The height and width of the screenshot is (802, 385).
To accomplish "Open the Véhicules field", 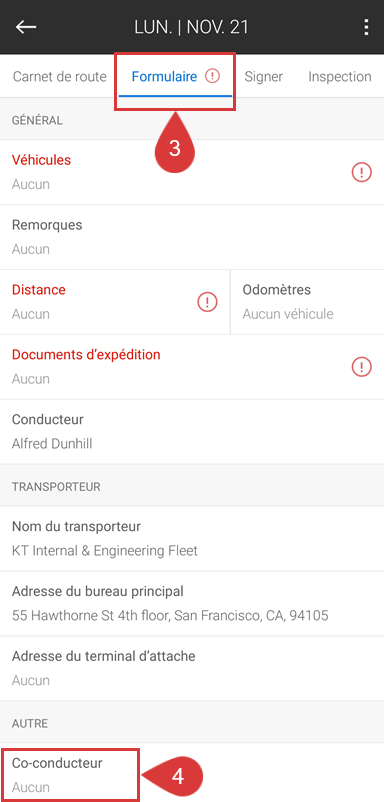I will point(192,172).
